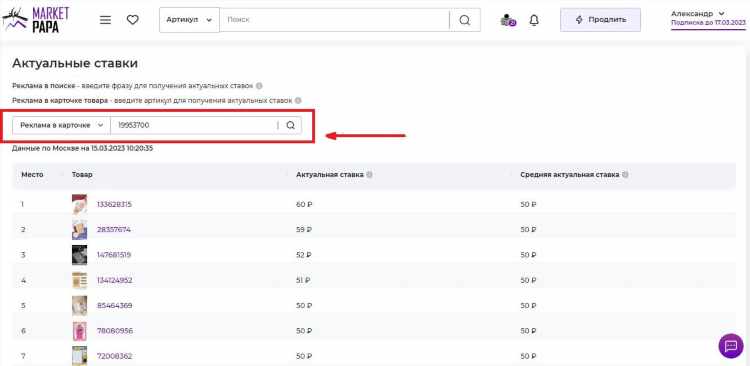Open product link 28357674

coord(114,230)
